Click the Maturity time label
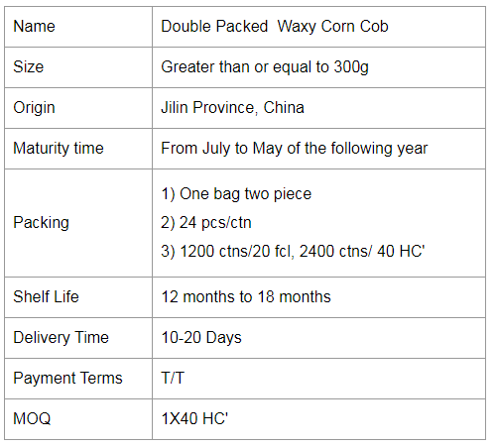Viewport: 497px width, 448px height. [59, 149]
